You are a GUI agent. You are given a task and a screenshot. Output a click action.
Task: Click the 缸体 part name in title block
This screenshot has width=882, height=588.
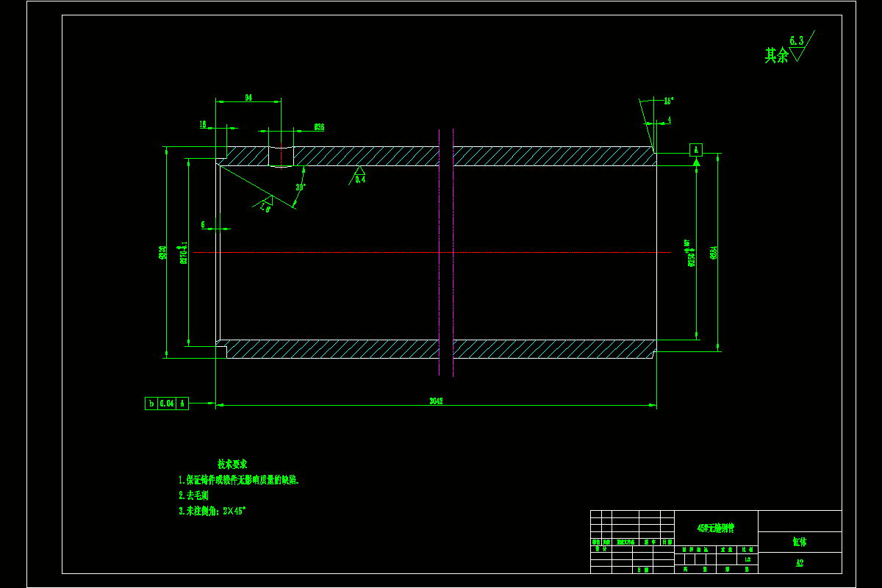pos(800,542)
